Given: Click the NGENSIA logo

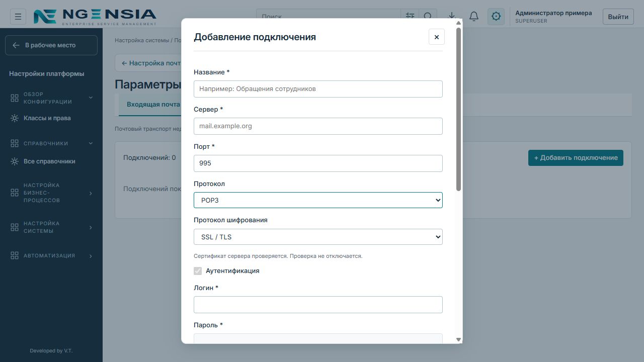Looking at the screenshot, I should [x=95, y=17].
